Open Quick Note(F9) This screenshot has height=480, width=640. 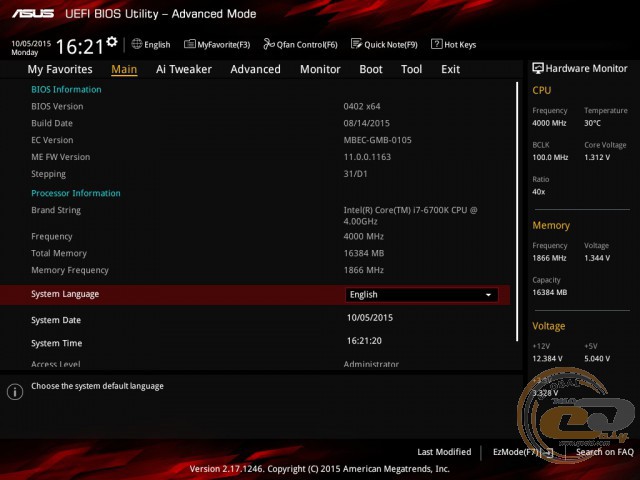(x=384, y=44)
